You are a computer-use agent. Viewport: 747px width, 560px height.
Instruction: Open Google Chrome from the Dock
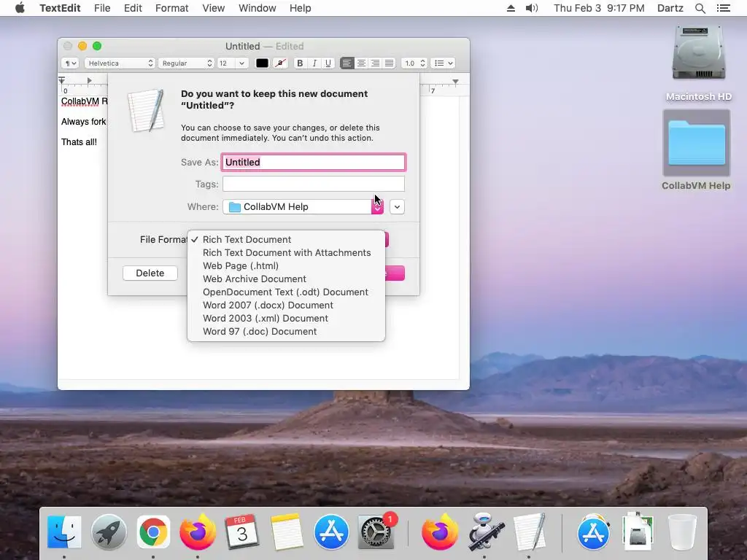153,532
